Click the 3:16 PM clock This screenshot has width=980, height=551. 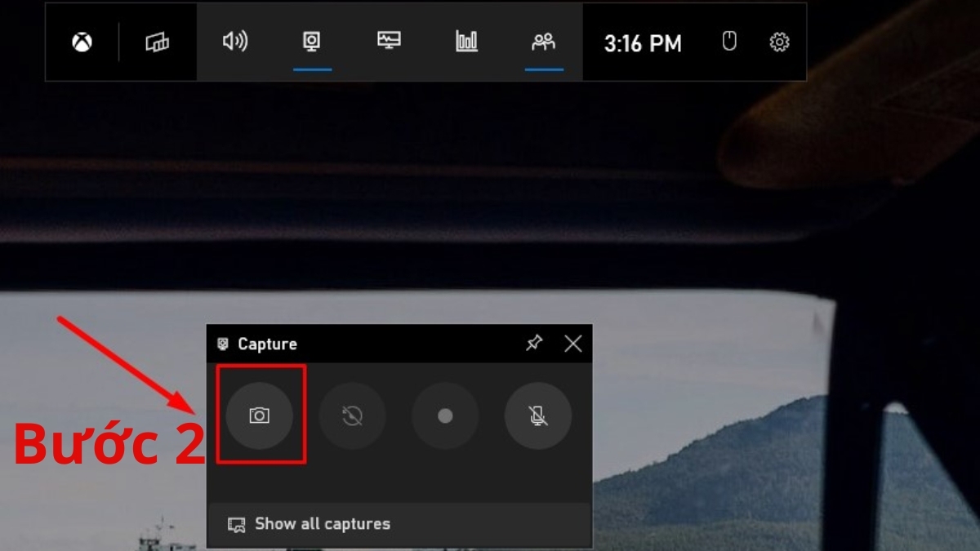(643, 43)
